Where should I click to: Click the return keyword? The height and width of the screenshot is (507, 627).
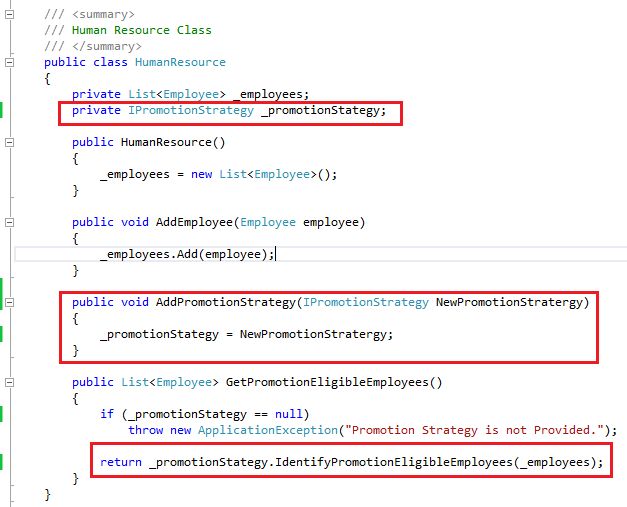click(121, 462)
